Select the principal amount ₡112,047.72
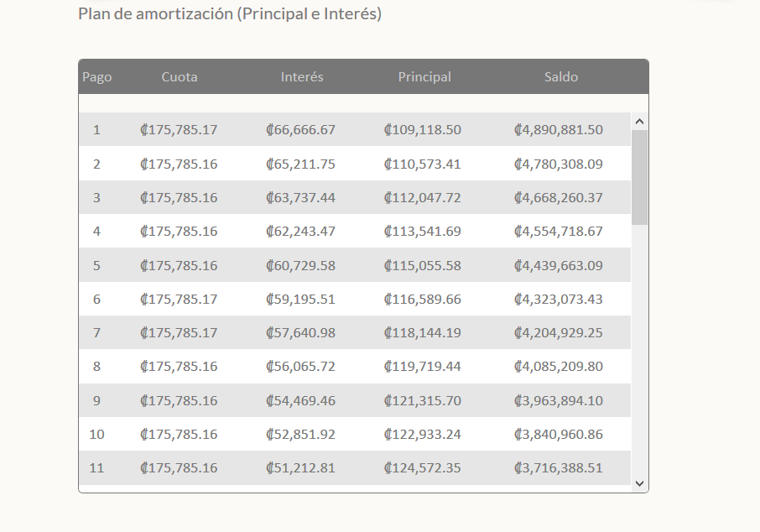Image resolution: width=760 pixels, height=532 pixels. coord(423,198)
